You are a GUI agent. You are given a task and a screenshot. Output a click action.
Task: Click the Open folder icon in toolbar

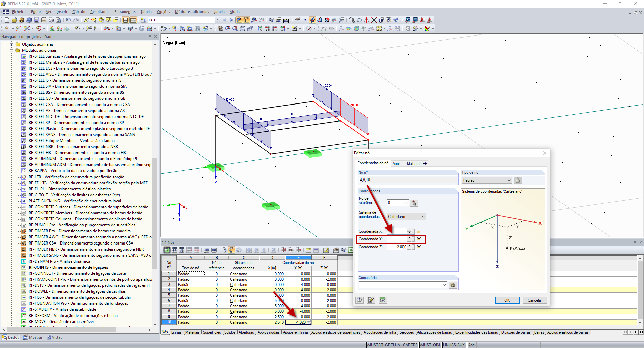pyautogui.click(x=15, y=20)
